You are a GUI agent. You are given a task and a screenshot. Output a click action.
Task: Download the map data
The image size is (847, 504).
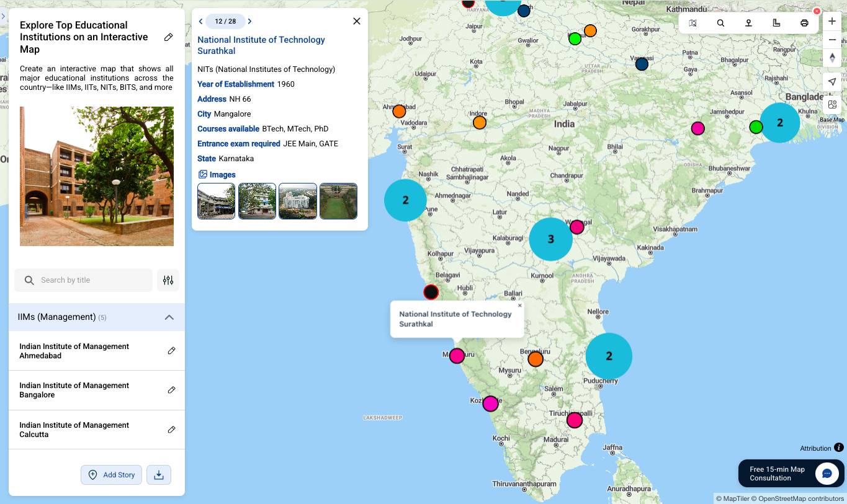click(159, 475)
